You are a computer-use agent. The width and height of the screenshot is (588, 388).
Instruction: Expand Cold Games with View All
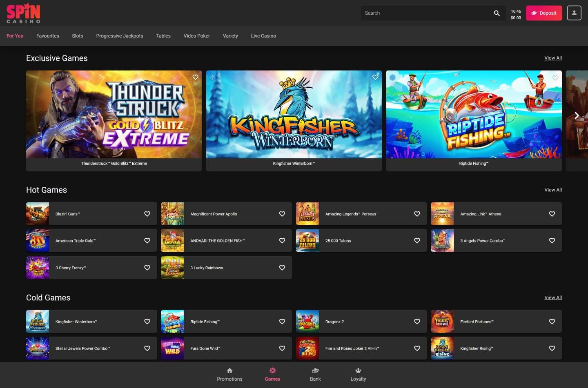pos(553,297)
